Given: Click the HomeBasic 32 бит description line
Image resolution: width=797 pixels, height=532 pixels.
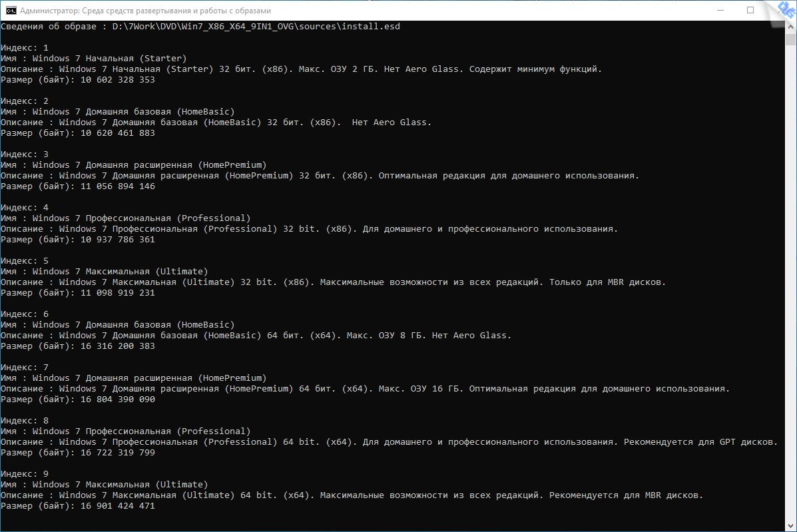Looking at the screenshot, I should coord(216,123).
